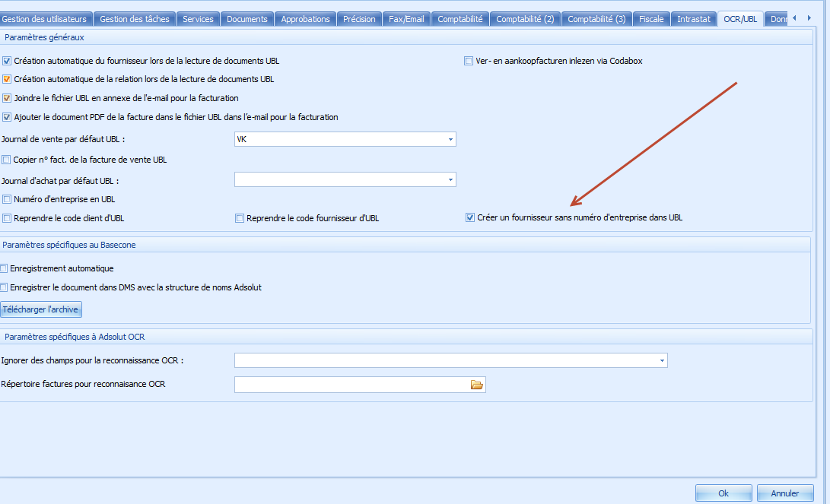Open Comptabilité (3) tab

[x=596, y=19]
